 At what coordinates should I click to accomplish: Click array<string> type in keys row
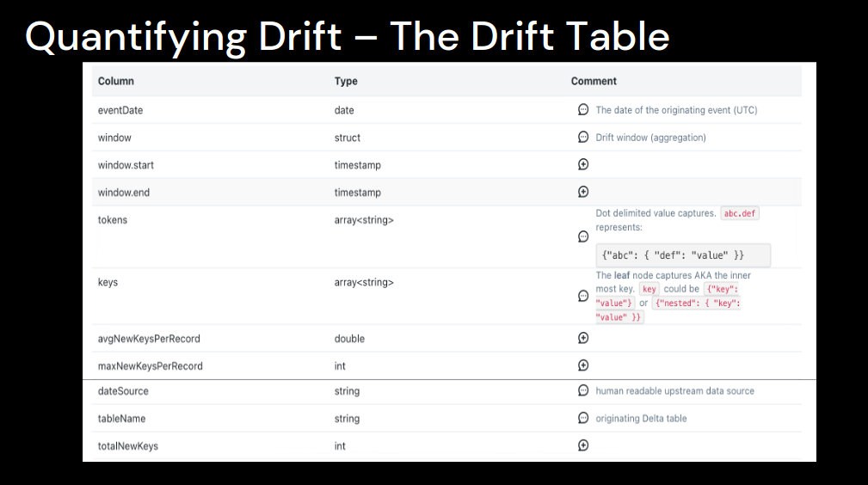[x=364, y=282]
